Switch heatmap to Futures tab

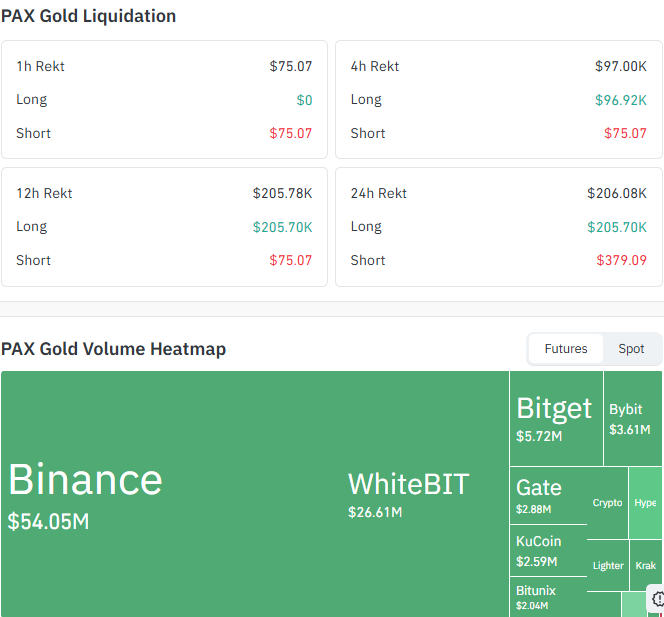point(565,349)
